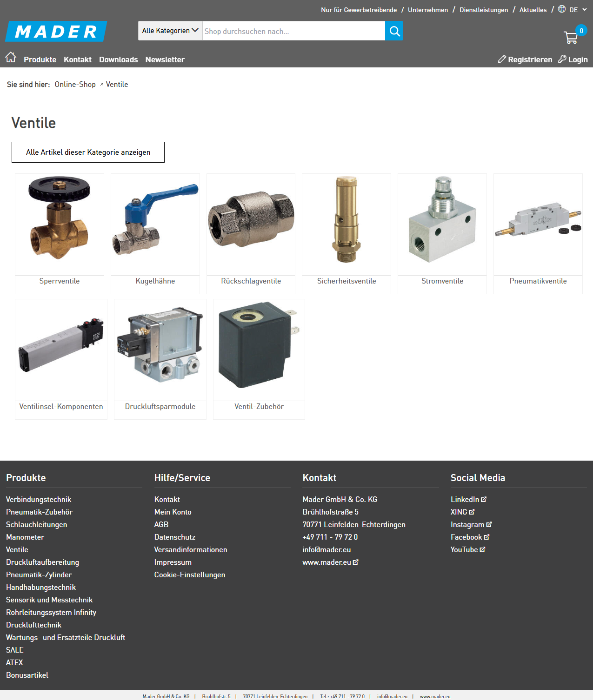
Task: Click Registrieren with the pencil icon
Action: point(525,59)
